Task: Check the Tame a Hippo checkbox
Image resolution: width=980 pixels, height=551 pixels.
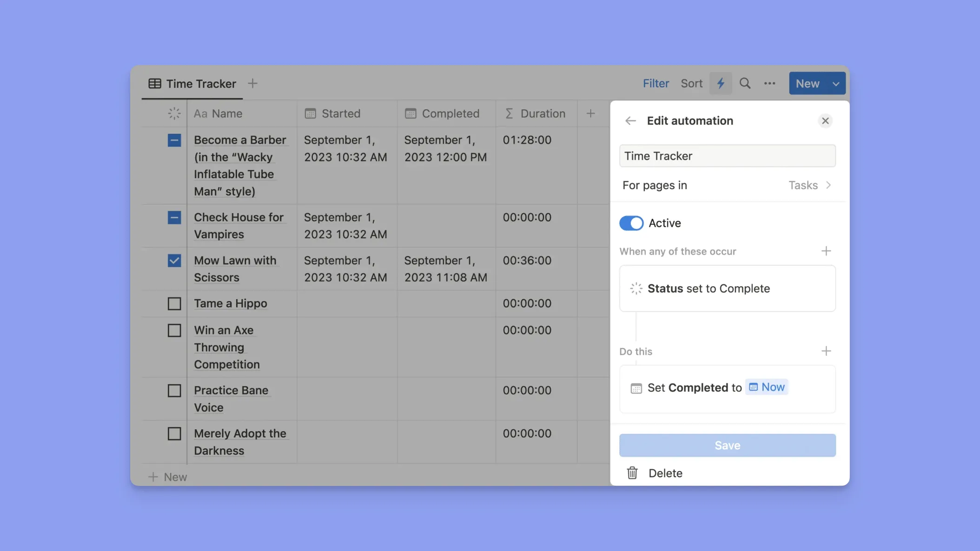Action: point(174,303)
